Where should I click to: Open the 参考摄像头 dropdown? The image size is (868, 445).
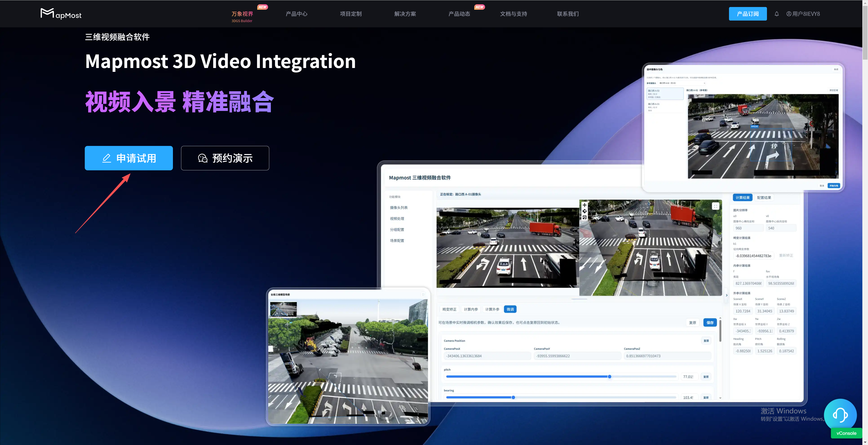pyautogui.click(x=682, y=83)
